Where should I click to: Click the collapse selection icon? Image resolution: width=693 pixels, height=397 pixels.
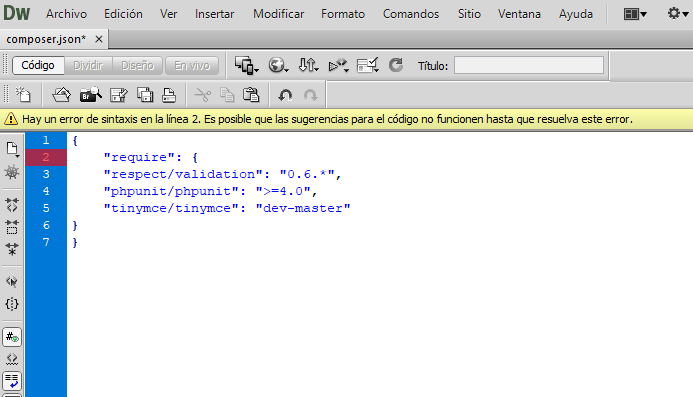(x=12, y=227)
